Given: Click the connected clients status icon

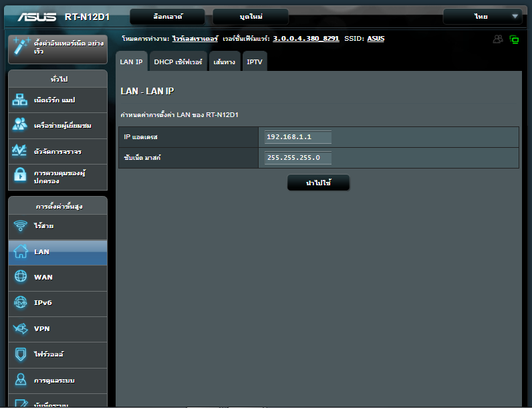Looking at the screenshot, I should [498, 39].
